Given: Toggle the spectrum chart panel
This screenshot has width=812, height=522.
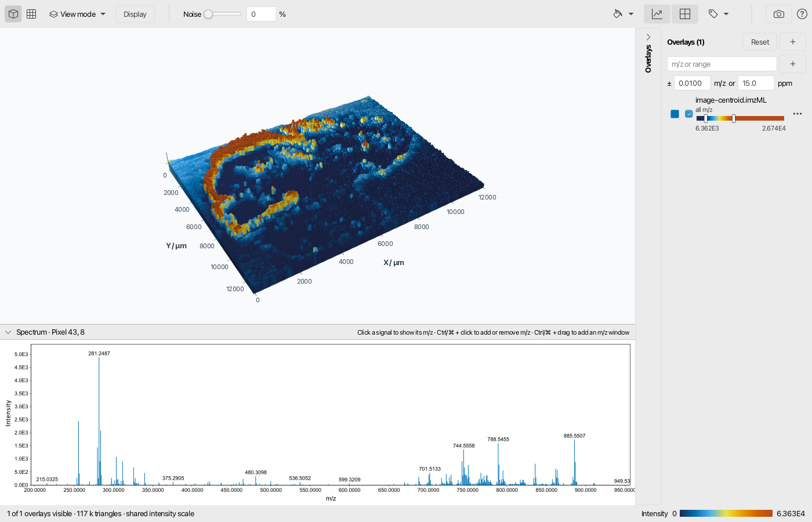Looking at the screenshot, I should click(657, 14).
